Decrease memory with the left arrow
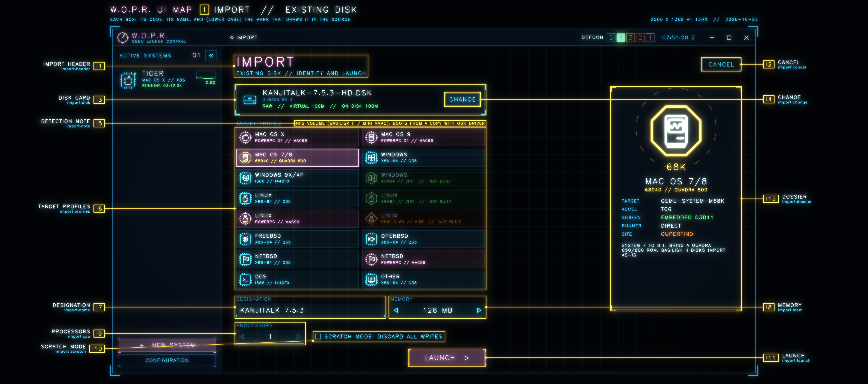The image size is (868, 384). point(396,310)
